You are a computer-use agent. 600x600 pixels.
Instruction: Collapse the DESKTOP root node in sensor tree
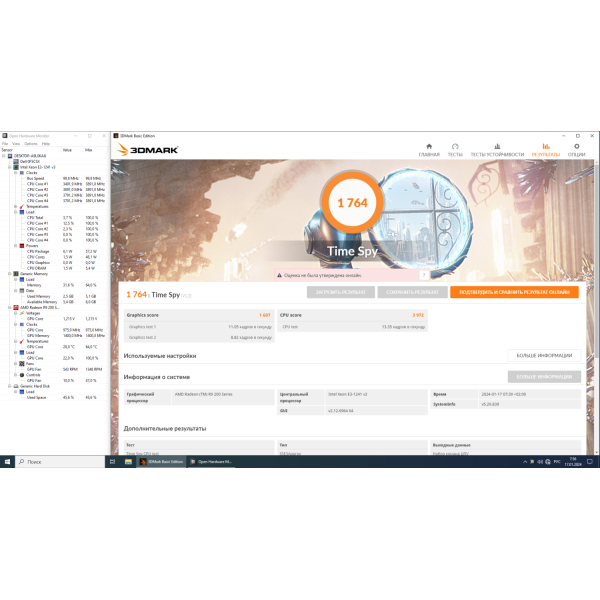click(x=4, y=156)
